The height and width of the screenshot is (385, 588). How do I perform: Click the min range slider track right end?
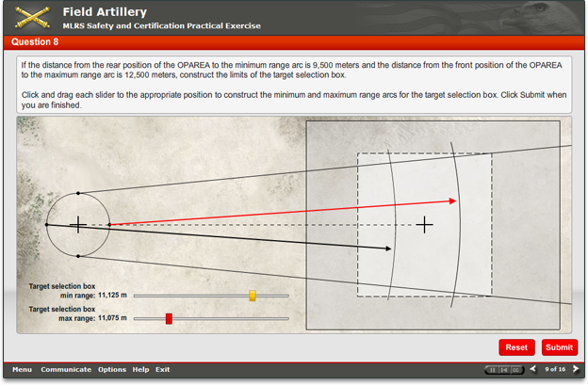coord(286,296)
